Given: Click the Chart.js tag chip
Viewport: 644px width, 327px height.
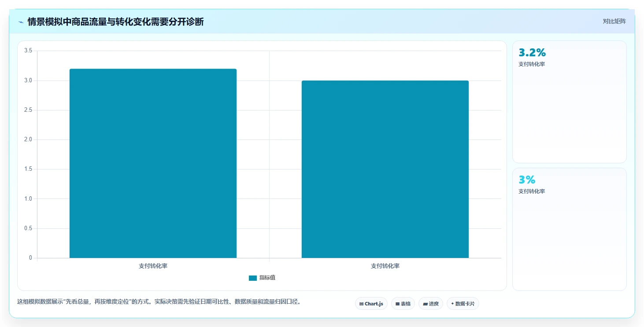Looking at the screenshot, I should [x=371, y=304].
